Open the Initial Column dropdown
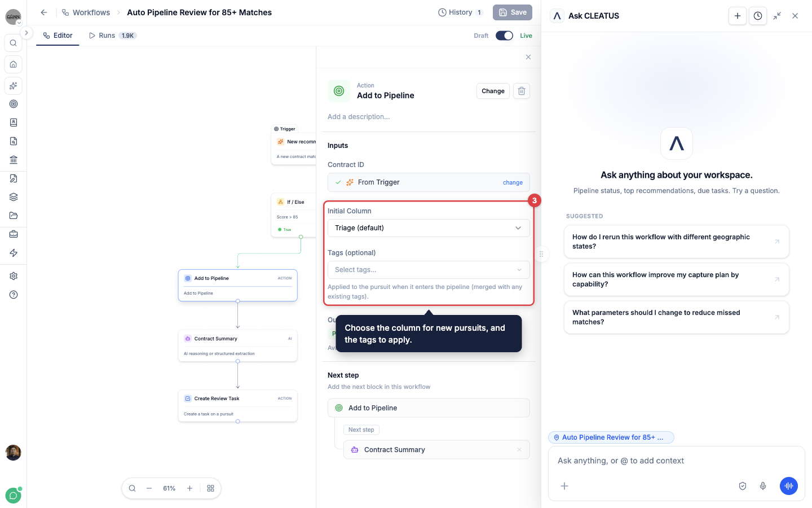This screenshot has width=812, height=508. coord(429,228)
